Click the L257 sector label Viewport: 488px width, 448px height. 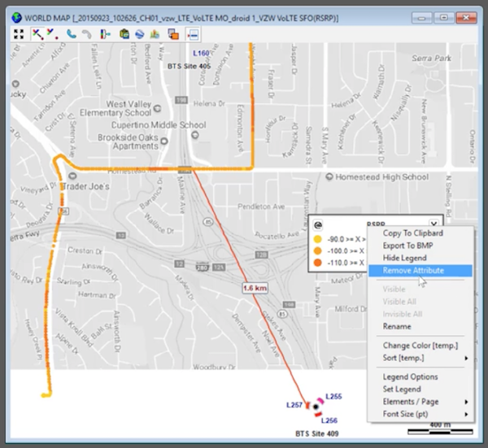coord(294,405)
